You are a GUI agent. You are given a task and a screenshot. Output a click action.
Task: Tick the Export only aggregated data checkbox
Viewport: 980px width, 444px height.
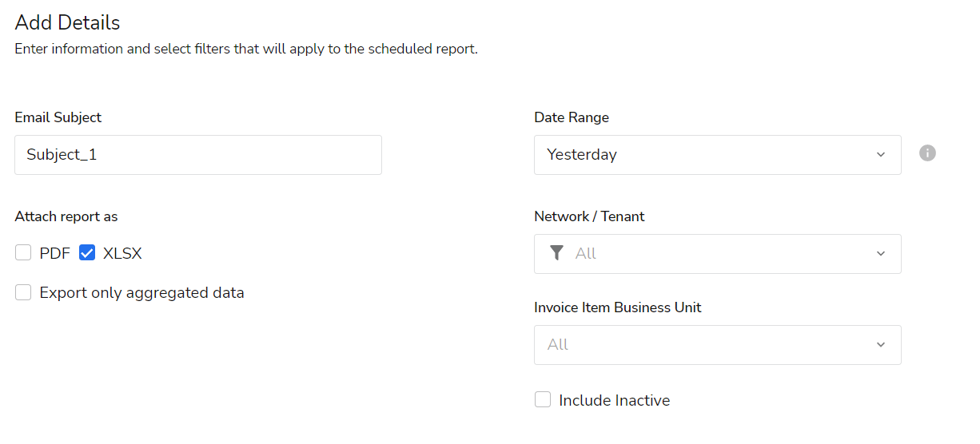click(23, 293)
